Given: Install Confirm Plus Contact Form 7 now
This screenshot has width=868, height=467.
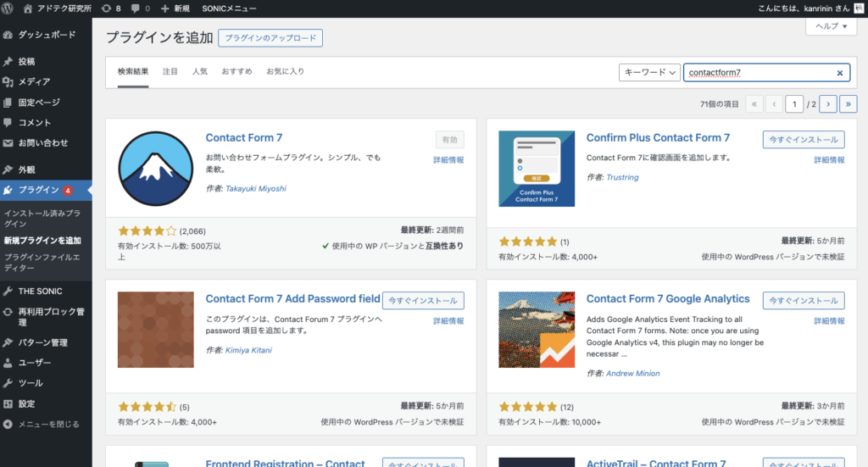Looking at the screenshot, I should (x=804, y=140).
